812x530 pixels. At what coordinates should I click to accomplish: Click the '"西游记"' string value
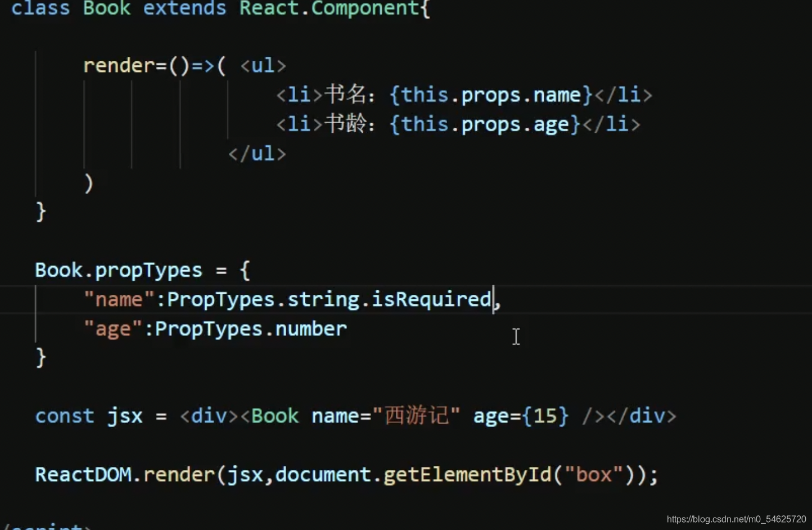coord(416,416)
